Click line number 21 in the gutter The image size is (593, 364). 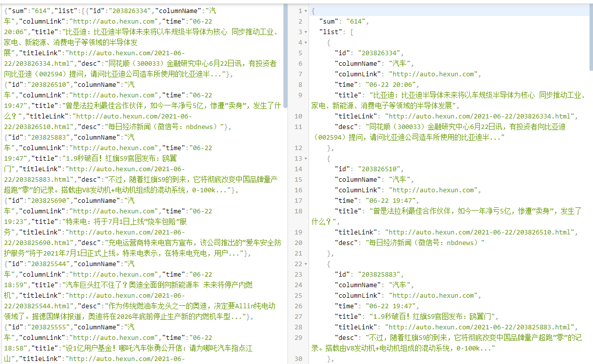(299, 254)
